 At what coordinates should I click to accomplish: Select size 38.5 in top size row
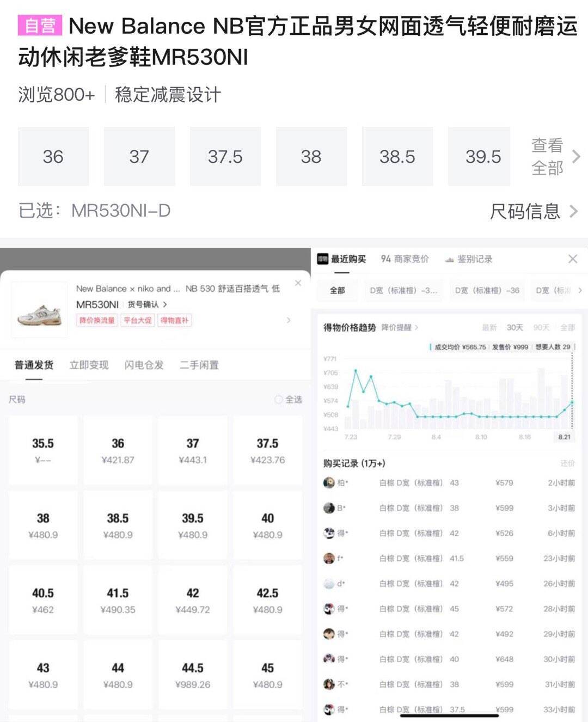[x=397, y=157]
